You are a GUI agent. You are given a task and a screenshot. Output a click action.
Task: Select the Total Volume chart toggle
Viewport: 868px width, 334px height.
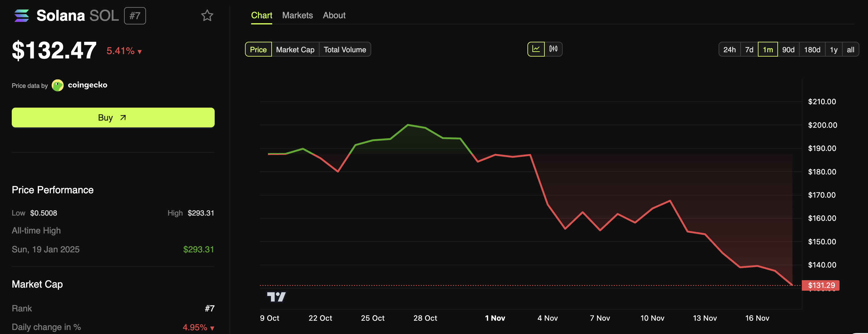point(344,49)
